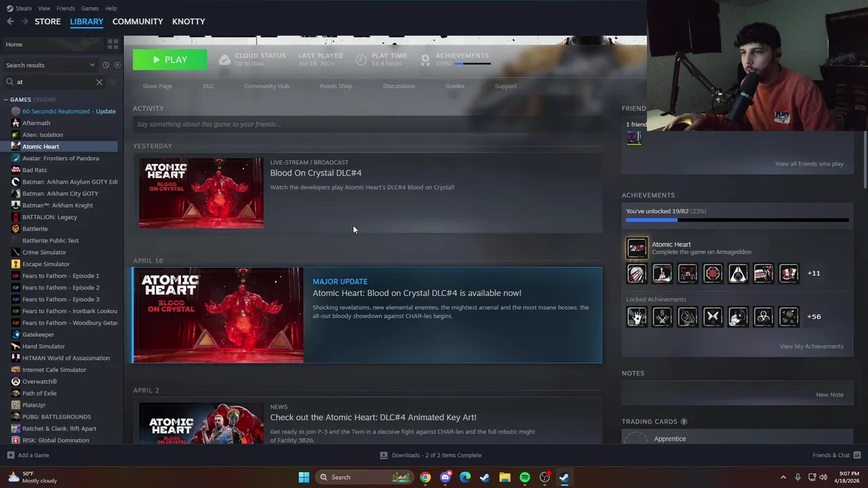
Task: Click the Overwatch game icon
Action: 16,382
